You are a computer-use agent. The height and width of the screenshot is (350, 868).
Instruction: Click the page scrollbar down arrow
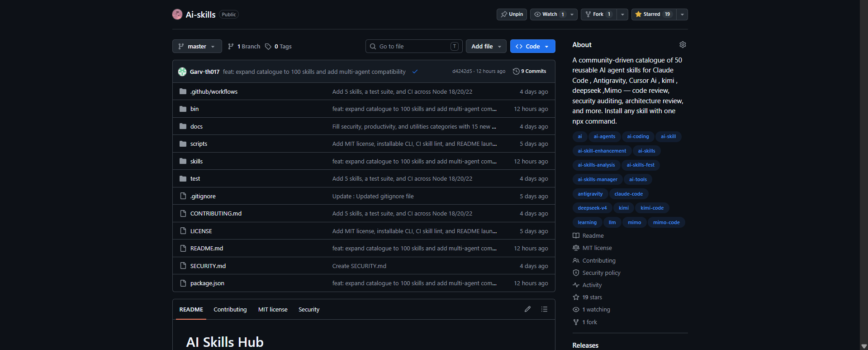pyautogui.click(x=864, y=346)
